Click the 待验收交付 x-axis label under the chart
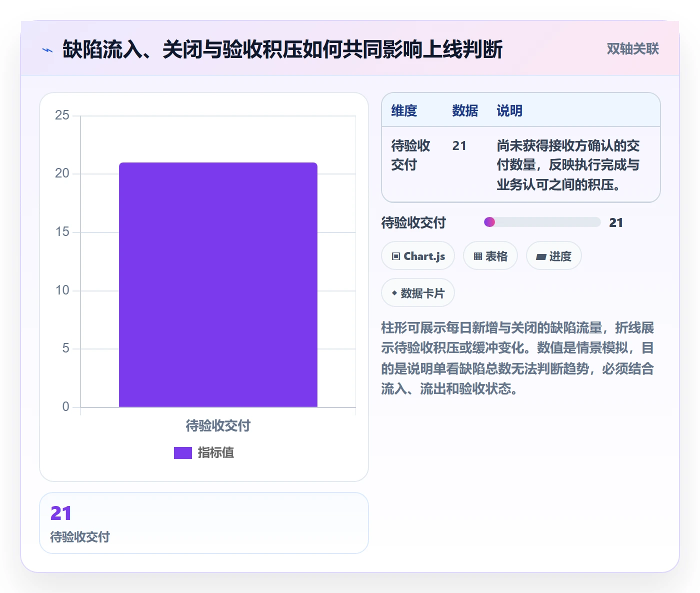This screenshot has width=700, height=593. (218, 425)
